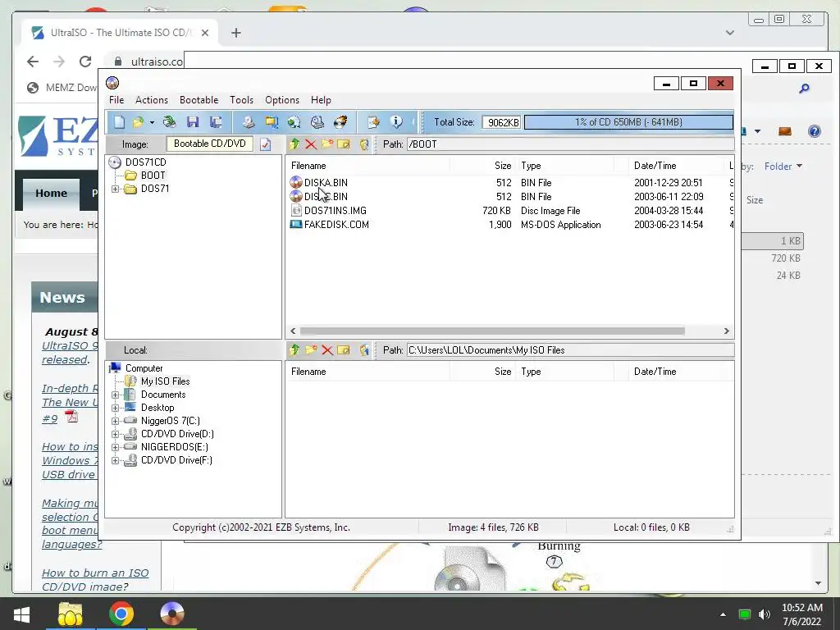Click the Compress ISO folder icon
This screenshot has width=840, height=630.
[272, 122]
